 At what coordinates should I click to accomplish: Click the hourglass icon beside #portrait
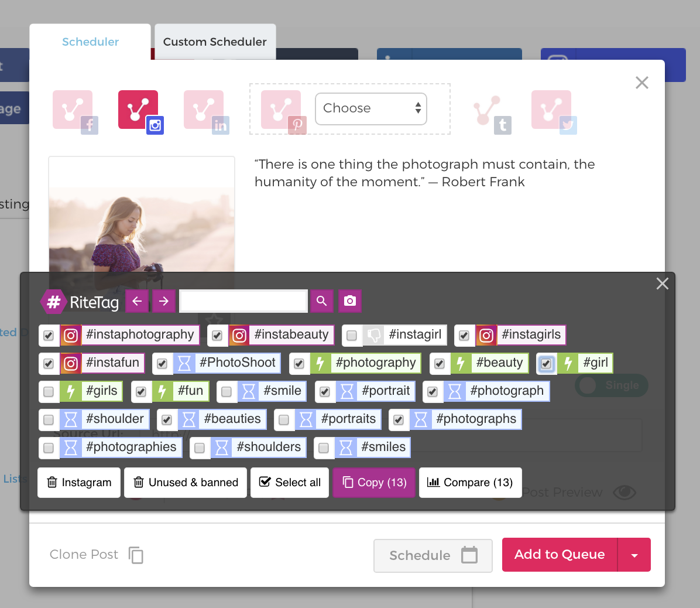(347, 392)
